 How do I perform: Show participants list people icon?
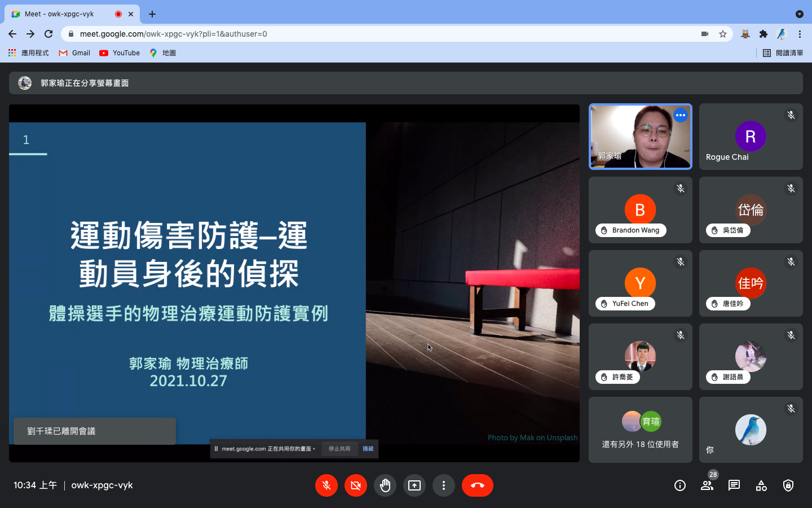tap(707, 485)
